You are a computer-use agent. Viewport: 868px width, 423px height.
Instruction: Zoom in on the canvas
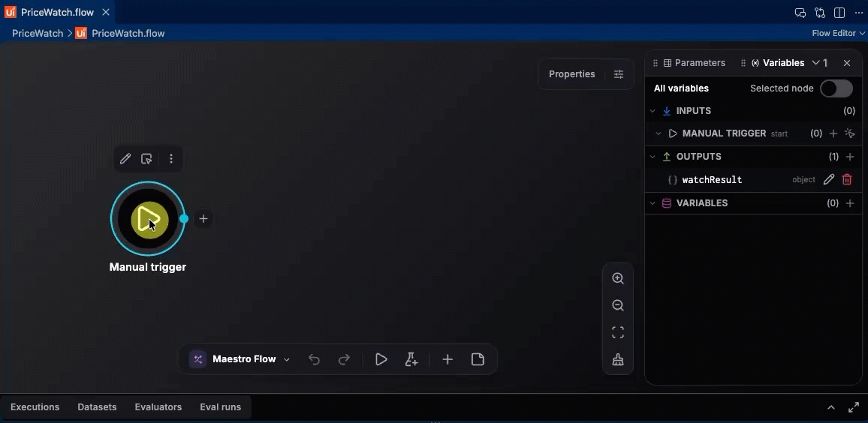coord(618,278)
